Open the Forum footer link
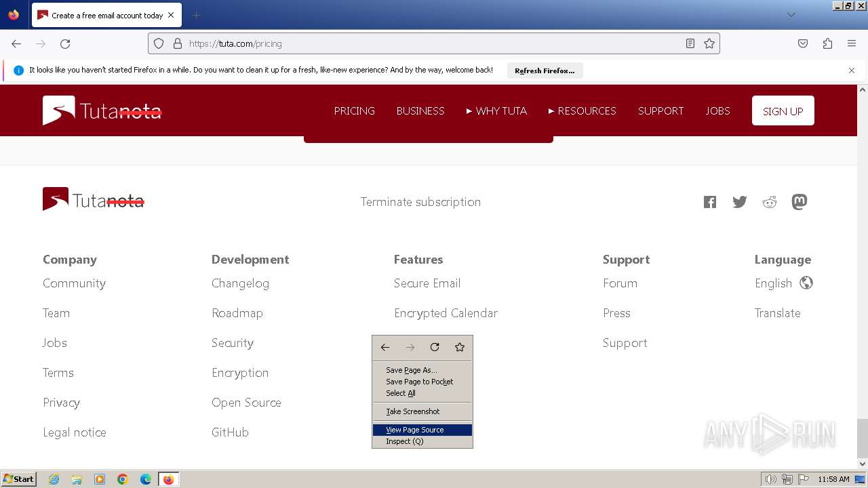The image size is (868, 488). click(x=620, y=283)
